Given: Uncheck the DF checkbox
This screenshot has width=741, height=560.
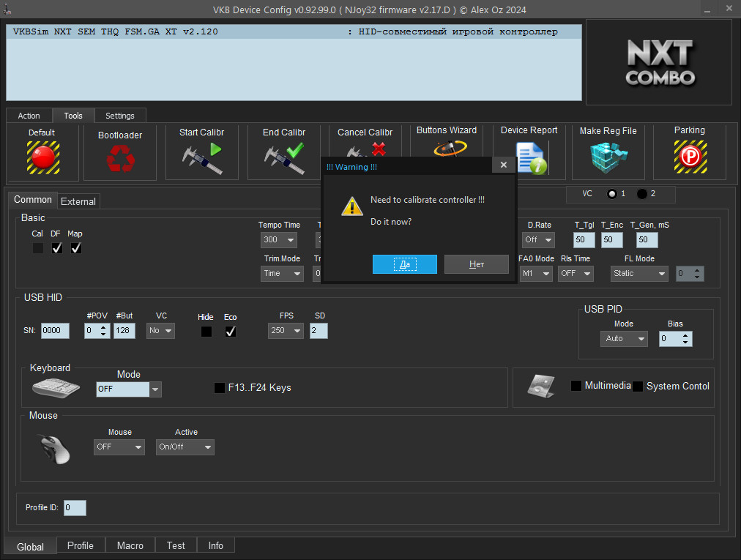Looking at the screenshot, I should (x=56, y=248).
